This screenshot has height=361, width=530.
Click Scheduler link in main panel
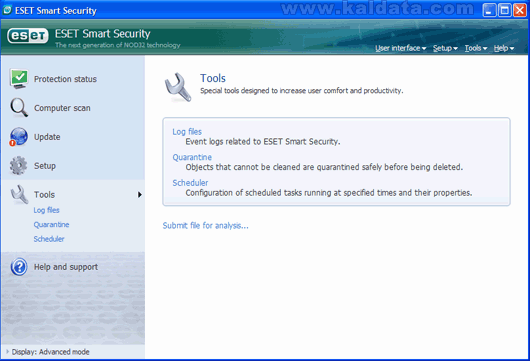[x=190, y=183]
